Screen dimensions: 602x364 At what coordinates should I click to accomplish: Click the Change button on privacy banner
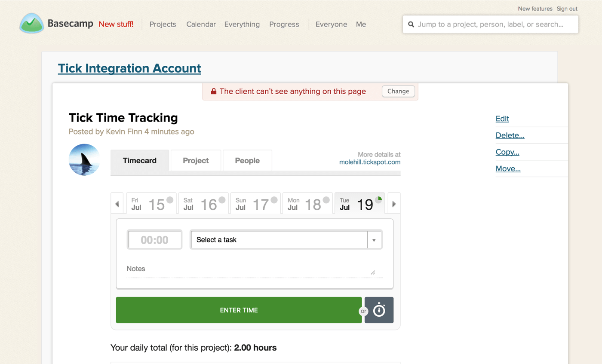[398, 91]
